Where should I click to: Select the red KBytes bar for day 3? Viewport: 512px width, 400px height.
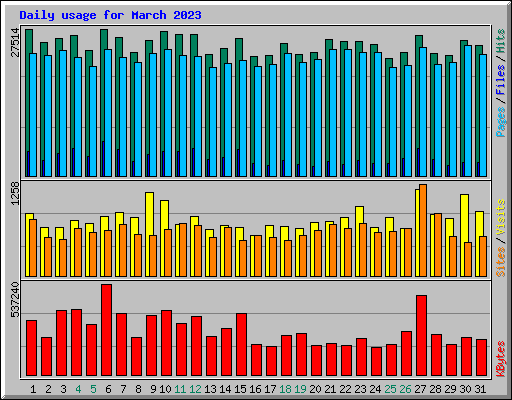(62, 343)
